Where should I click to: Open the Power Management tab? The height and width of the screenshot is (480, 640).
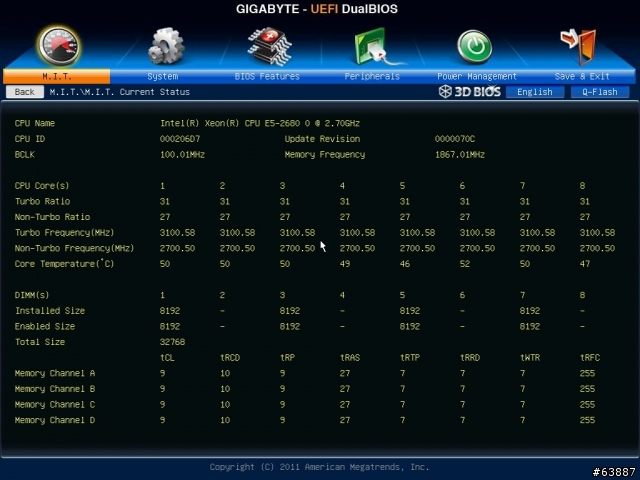477,76
